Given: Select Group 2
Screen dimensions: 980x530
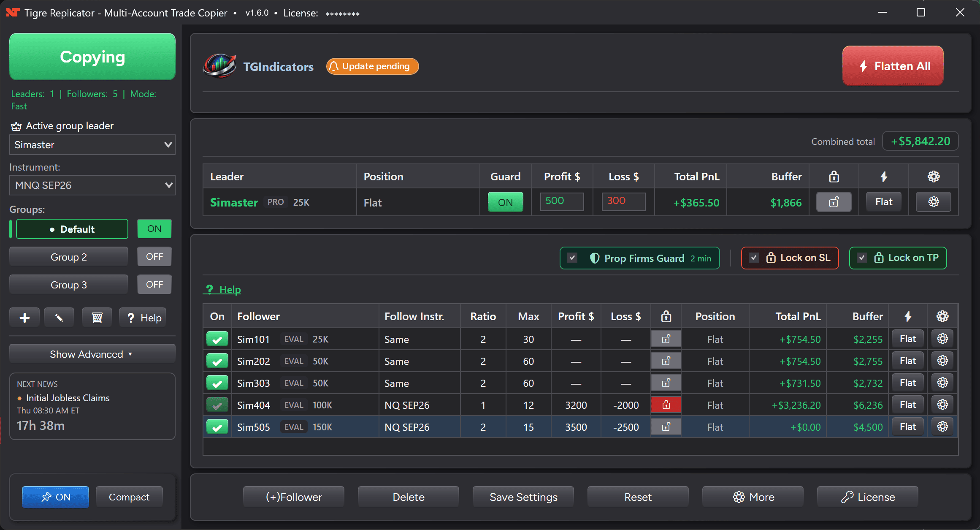Looking at the screenshot, I should pos(69,257).
